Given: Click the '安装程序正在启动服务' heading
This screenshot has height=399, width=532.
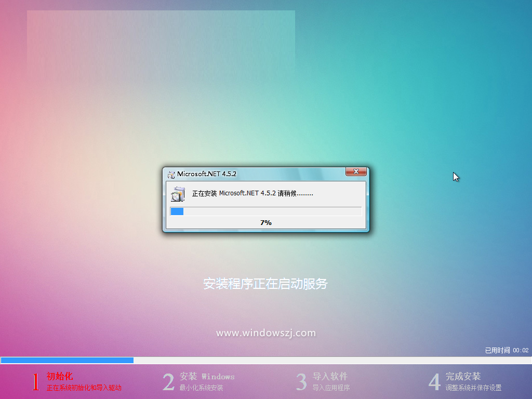Looking at the screenshot, I should pos(265,284).
